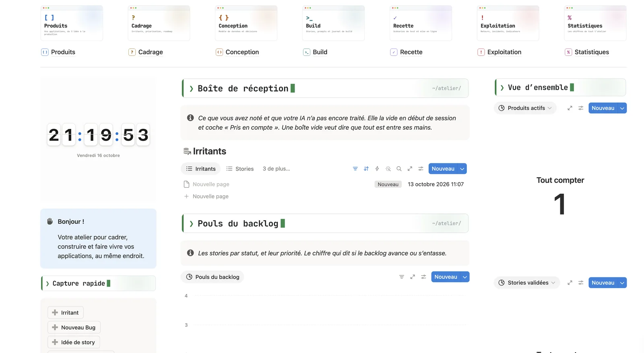Add a row via + Nouvelle page
644x353 pixels.
point(206,196)
